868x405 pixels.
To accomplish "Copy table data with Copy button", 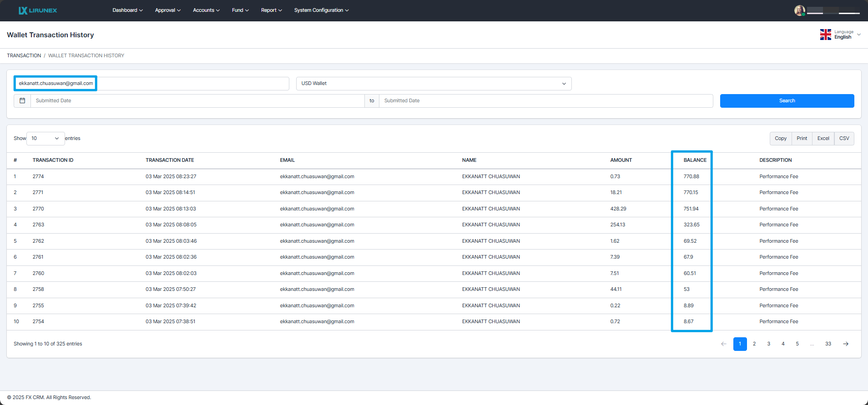I will pos(780,139).
